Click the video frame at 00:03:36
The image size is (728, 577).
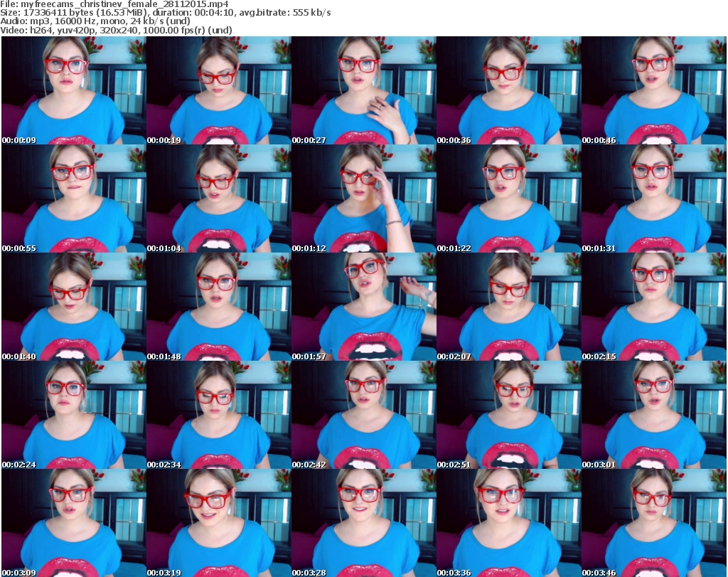pyautogui.click(x=508, y=523)
